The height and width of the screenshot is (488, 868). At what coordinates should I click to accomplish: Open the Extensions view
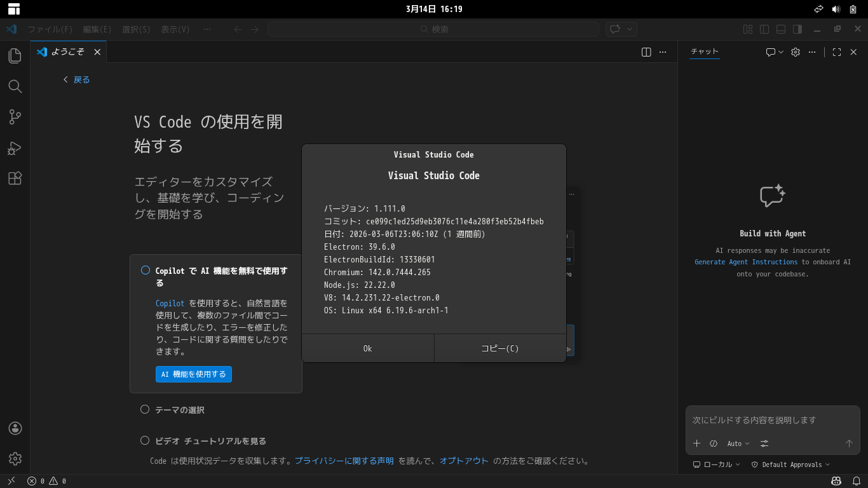click(x=15, y=179)
